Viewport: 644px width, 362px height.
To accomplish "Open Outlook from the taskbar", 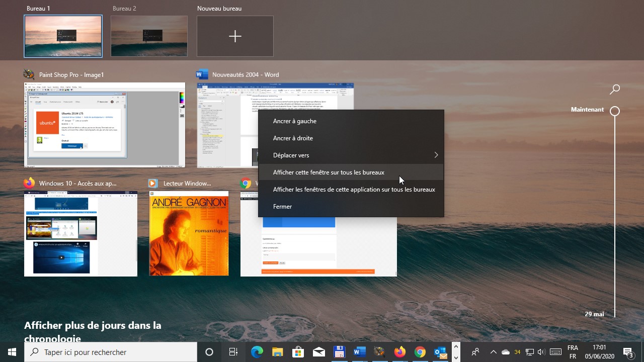I will (440, 352).
